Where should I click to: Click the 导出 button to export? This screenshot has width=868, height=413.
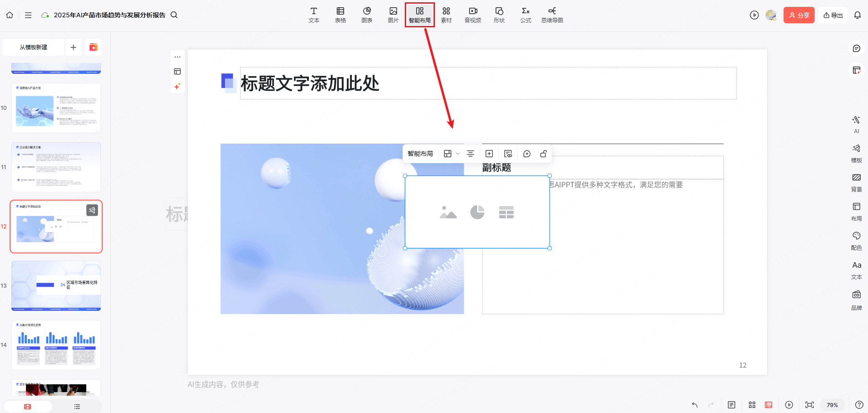click(832, 15)
